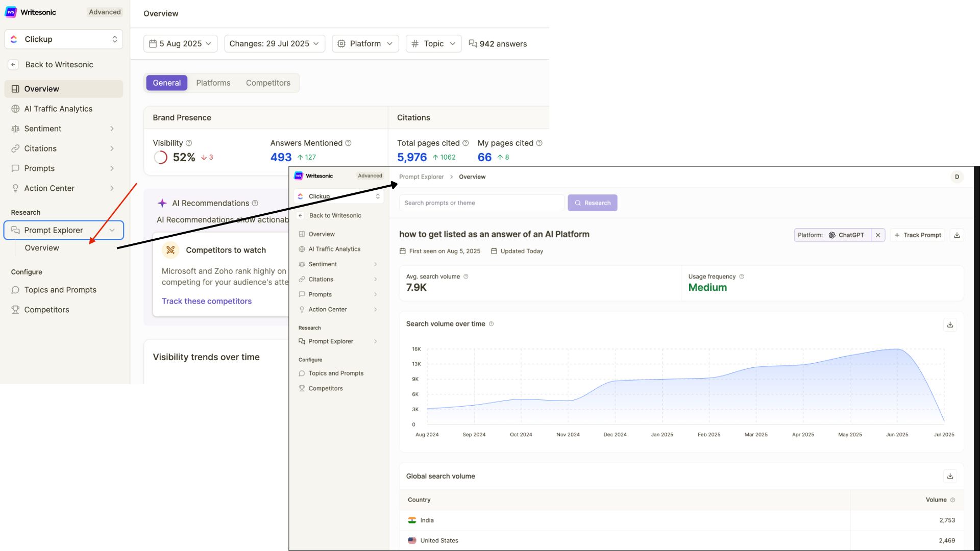This screenshot has height=551, width=980.
Task: Click Total pages cited info icon
Action: [x=465, y=143]
